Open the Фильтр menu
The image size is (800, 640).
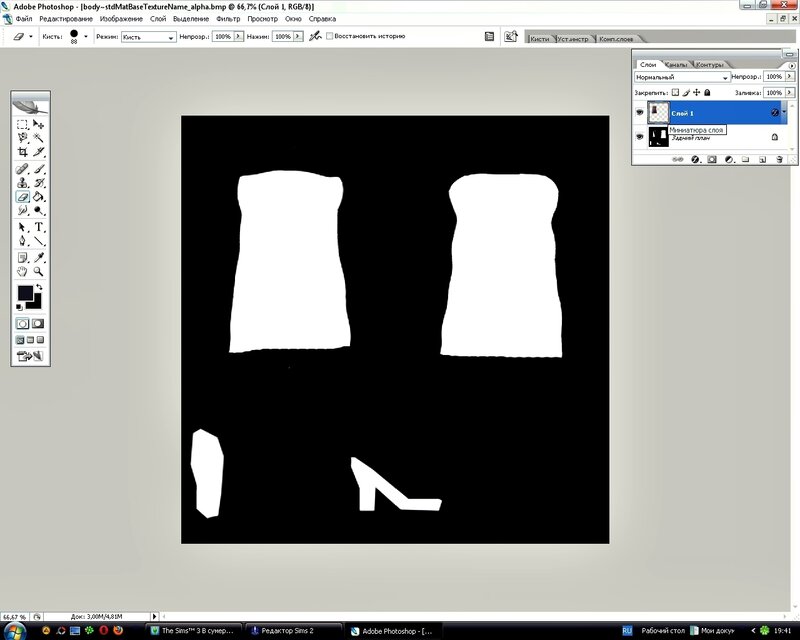click(x=229, y=19)
